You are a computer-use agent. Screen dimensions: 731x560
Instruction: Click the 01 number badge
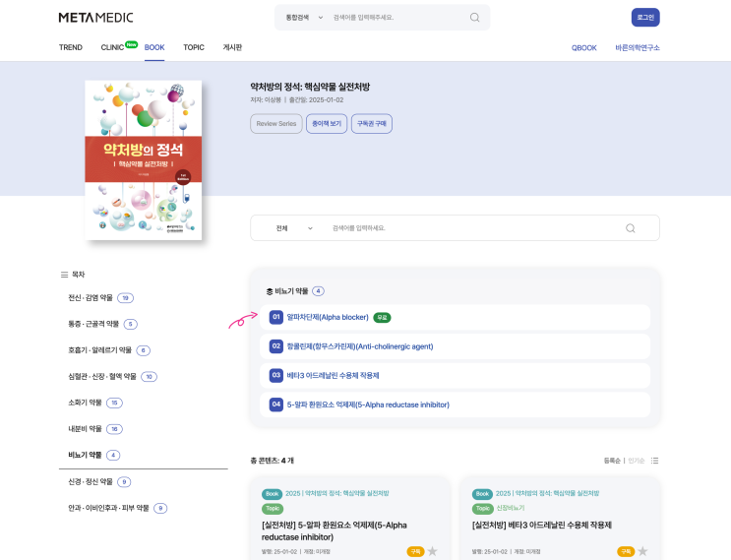pos(276,317)
